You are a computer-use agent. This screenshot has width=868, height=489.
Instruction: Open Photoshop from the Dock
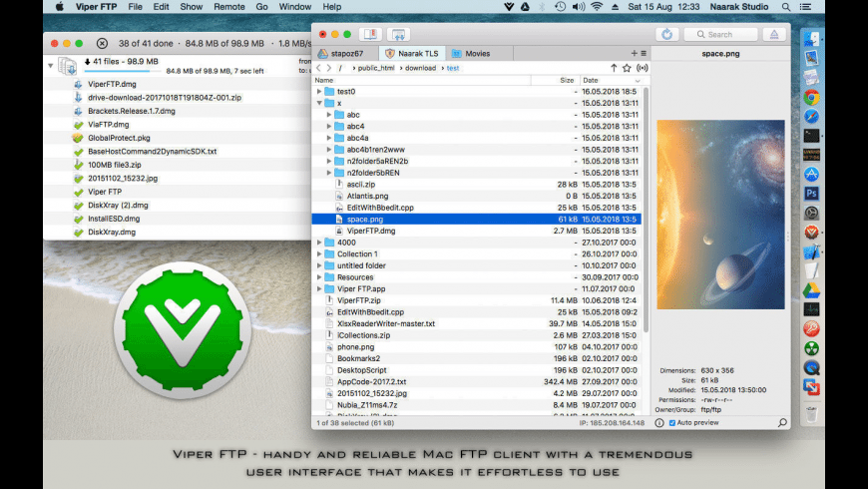tap(811, 194)
